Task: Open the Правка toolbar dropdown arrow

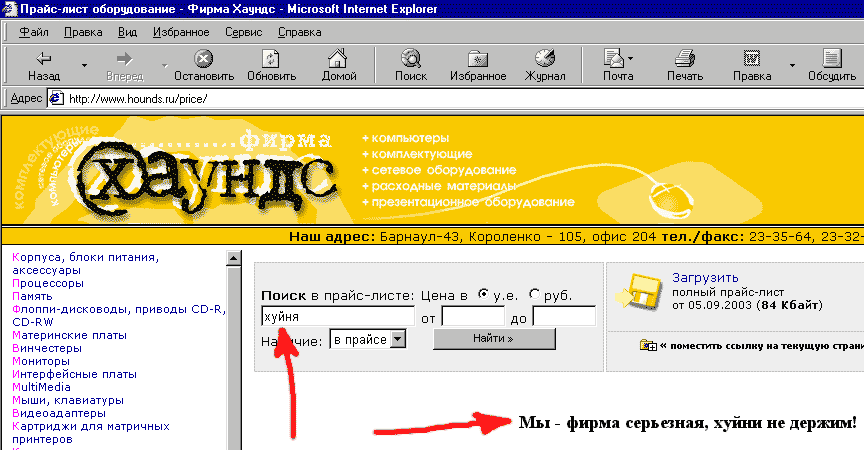Action: coord(792,66)
